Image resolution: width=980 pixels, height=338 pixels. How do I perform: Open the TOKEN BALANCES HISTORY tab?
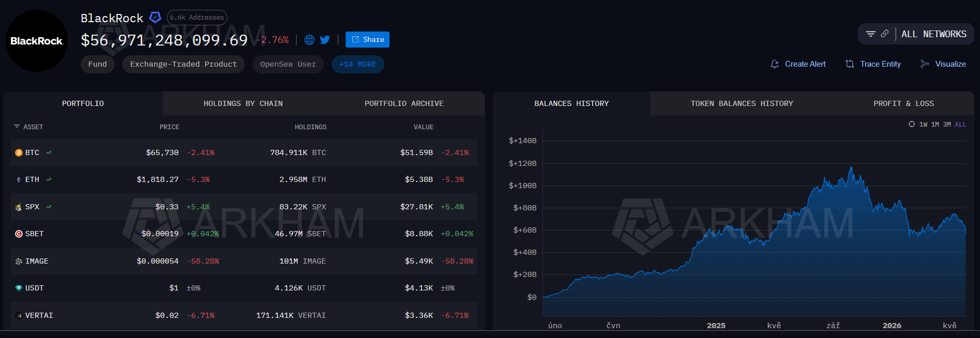click(x=742, y=103)
